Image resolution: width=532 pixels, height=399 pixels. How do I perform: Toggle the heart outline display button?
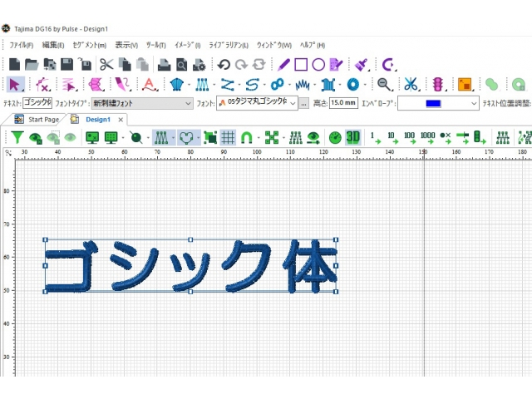point(186,137)
